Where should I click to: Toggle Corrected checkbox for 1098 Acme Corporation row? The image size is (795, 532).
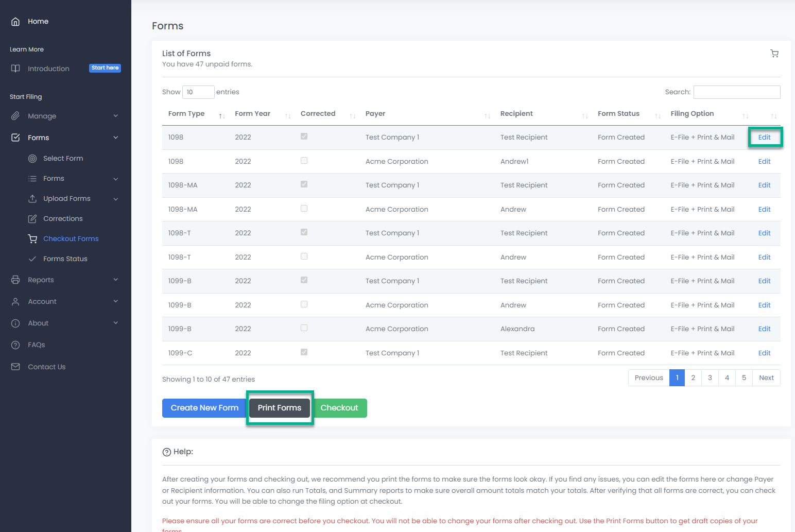coord(304,161)
